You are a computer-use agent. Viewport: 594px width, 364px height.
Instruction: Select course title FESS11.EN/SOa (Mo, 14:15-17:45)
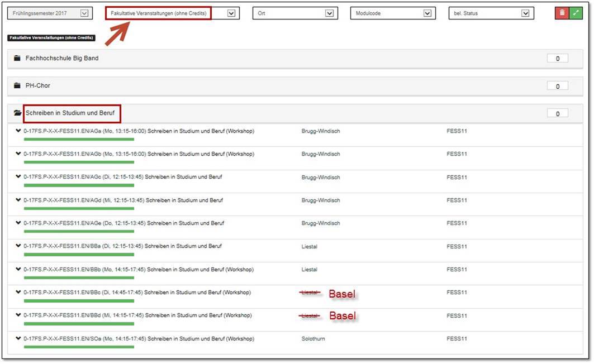(x=139, y=339)
